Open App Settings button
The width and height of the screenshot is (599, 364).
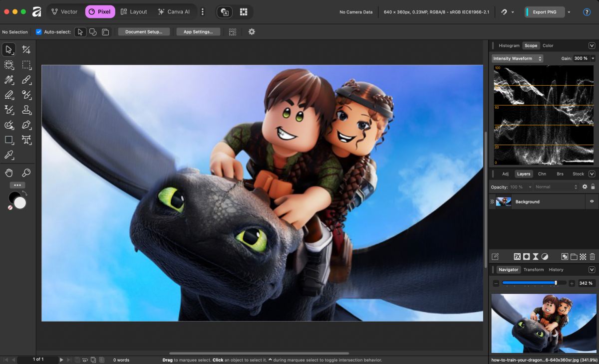198,32
